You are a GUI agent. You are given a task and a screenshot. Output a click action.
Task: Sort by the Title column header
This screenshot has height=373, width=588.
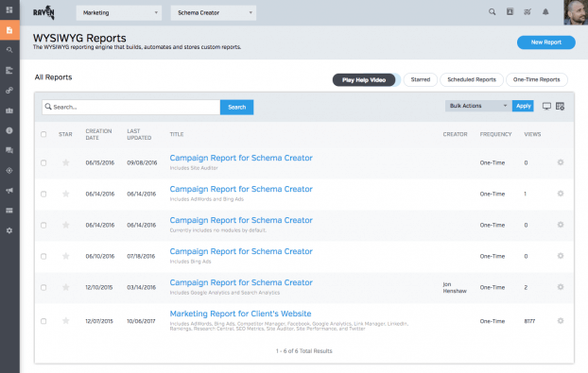coord(177,134)
